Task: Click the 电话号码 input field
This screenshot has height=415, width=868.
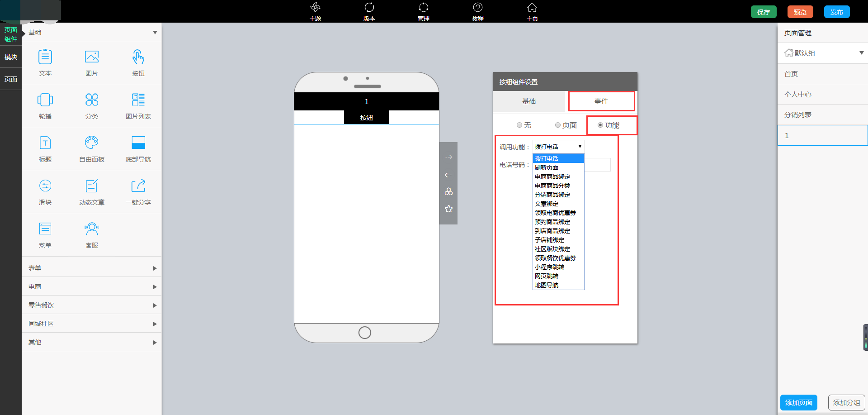Action: click(x=597, y=165)
